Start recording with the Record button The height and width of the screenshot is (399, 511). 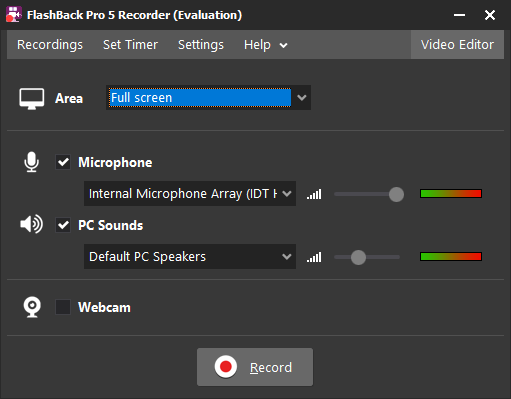(255, 367)
